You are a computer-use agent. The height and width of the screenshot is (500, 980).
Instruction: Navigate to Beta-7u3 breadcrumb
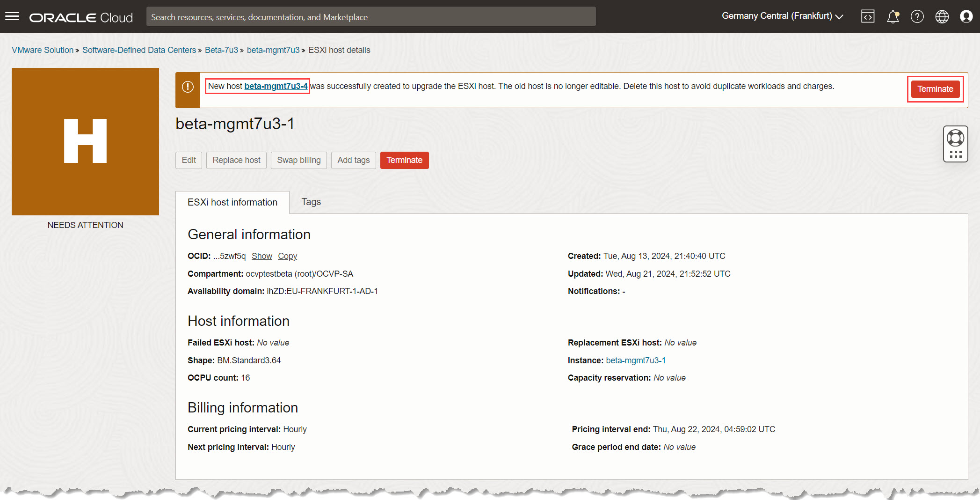[x=221, y=50]
